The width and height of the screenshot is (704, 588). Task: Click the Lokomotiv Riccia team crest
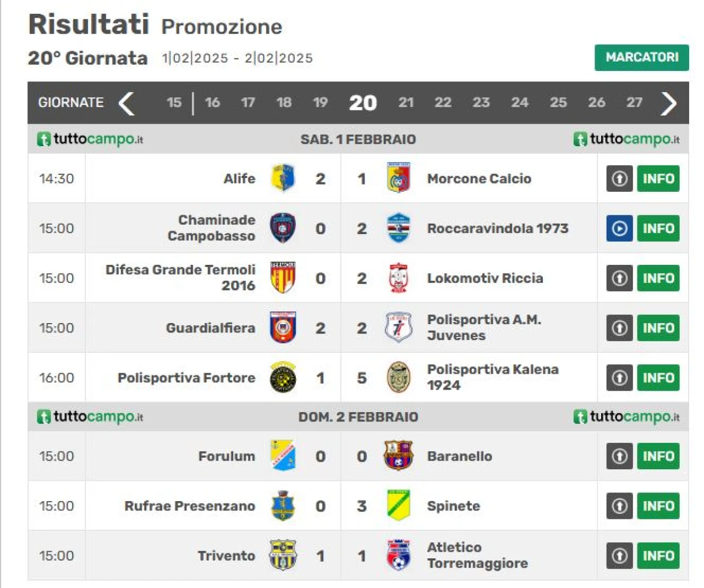(x=398, y=278)
